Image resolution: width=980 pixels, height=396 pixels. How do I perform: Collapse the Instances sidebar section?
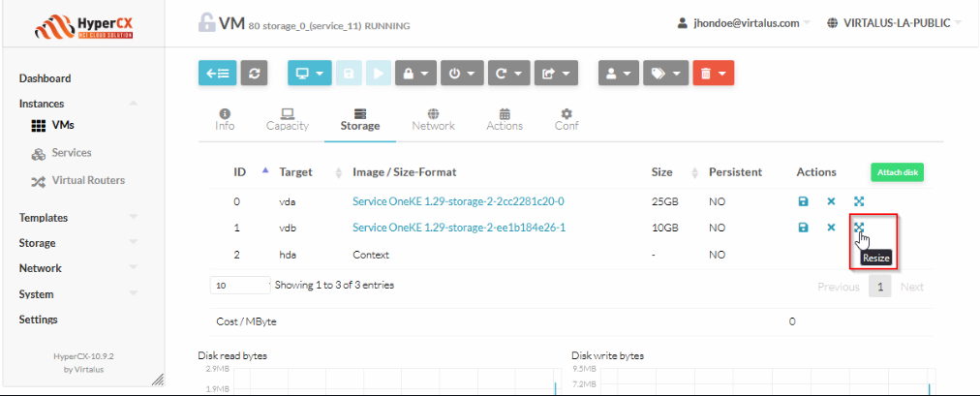pyautogui.click(x=133, y=104)
